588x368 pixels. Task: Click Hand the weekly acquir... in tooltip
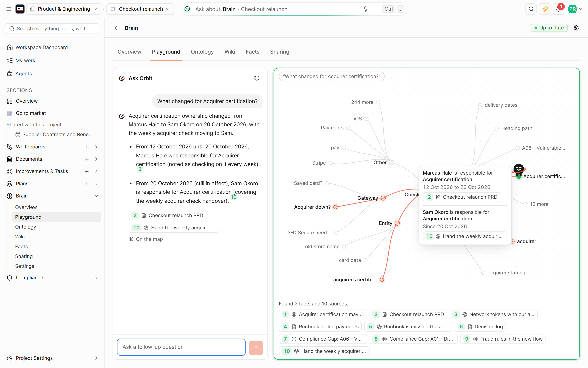[x=465, y=236]
